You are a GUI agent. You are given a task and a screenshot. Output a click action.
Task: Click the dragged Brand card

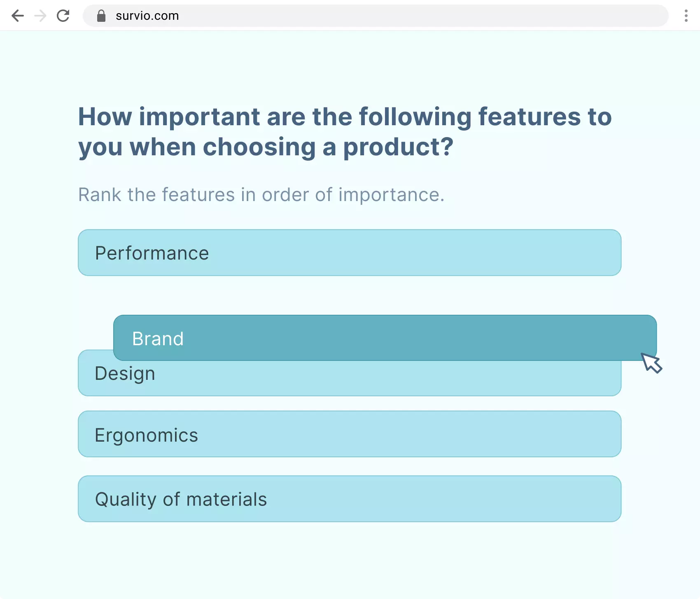(385, 338)
